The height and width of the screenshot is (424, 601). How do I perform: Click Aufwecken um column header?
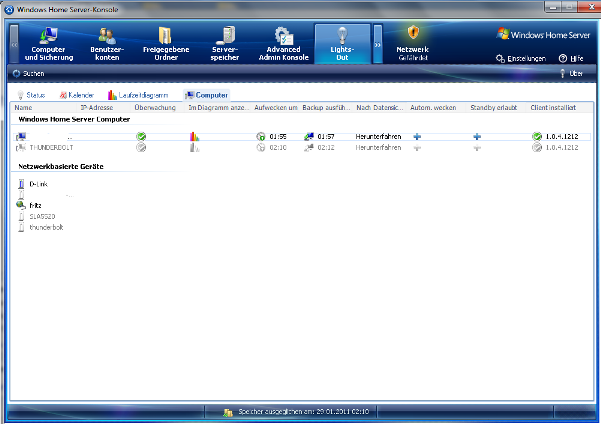(276, 108)
